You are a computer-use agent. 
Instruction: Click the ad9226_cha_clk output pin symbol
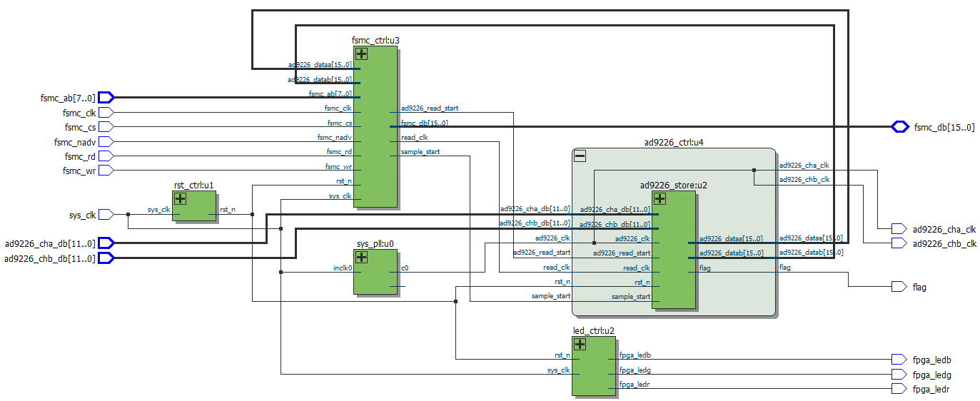pyautogui.click(x=899, y=229)
